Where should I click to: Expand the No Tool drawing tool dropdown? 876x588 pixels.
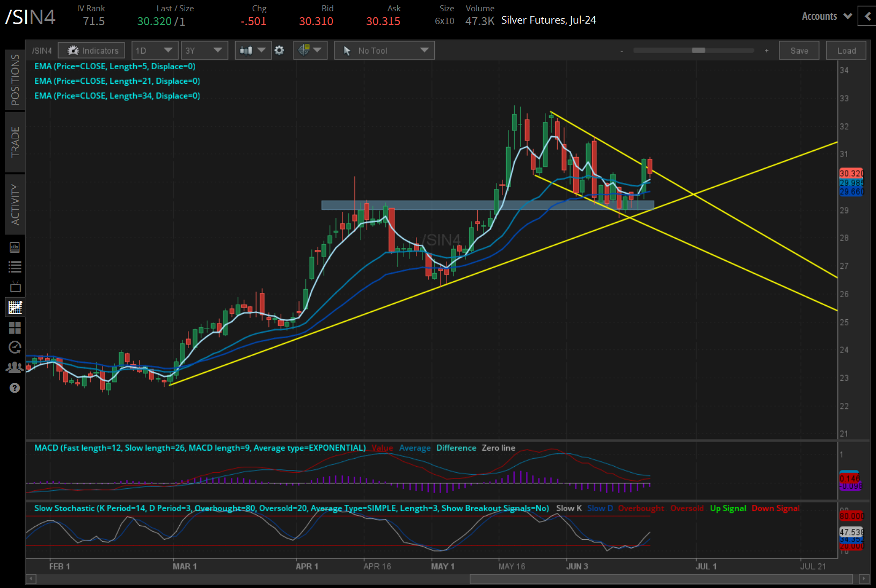pos(384,50)
